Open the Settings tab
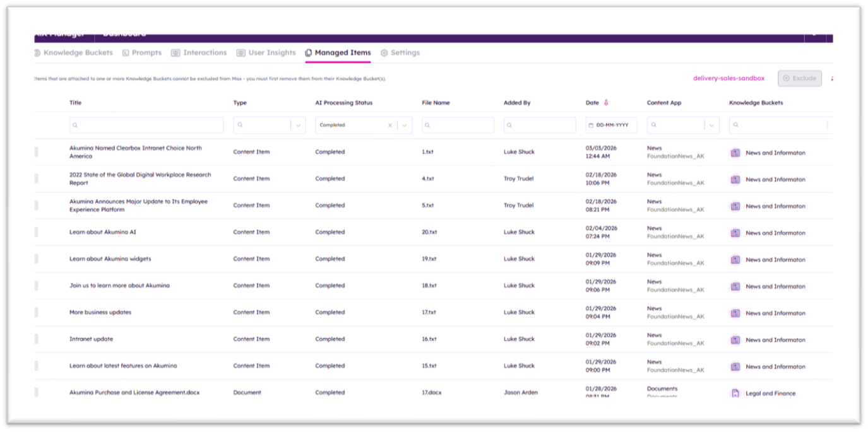The image size is (868, 432). tap(400, 53)
